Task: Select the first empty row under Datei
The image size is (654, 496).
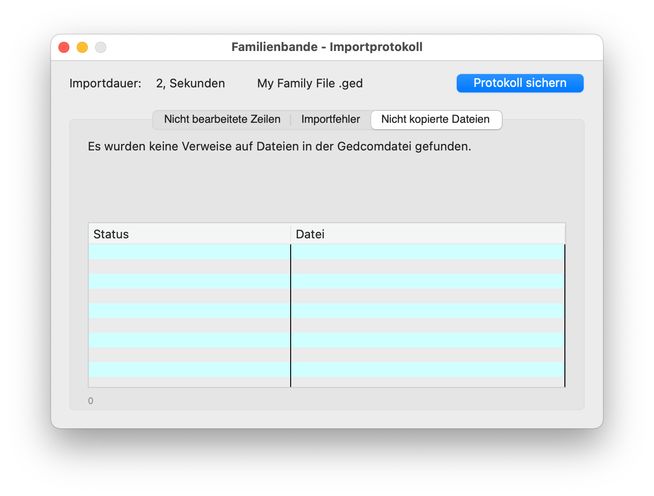Action: tap(427, 252)
